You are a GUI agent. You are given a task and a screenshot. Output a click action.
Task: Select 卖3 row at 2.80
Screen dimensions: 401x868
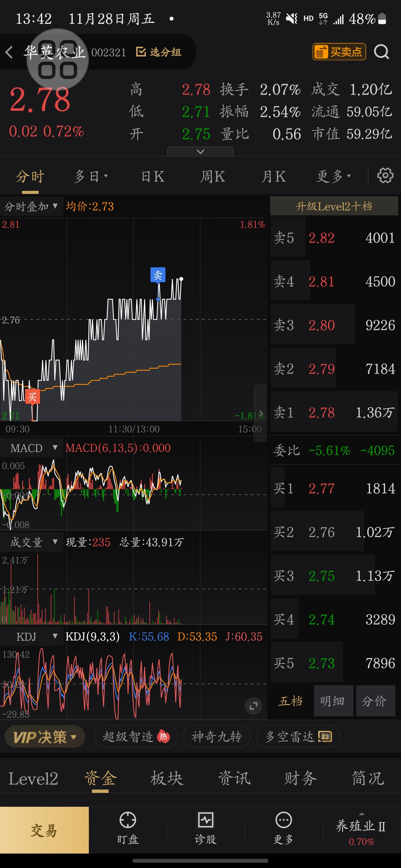point(334,325)
